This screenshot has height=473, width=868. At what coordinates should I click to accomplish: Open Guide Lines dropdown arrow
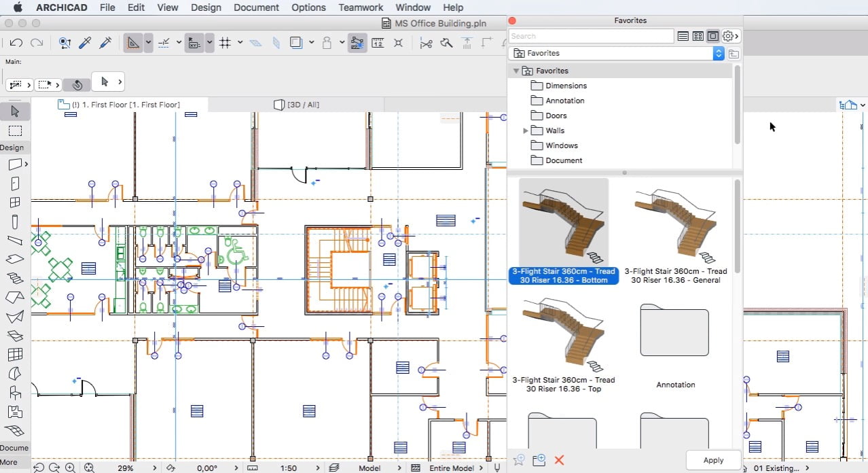click(148, 43)
